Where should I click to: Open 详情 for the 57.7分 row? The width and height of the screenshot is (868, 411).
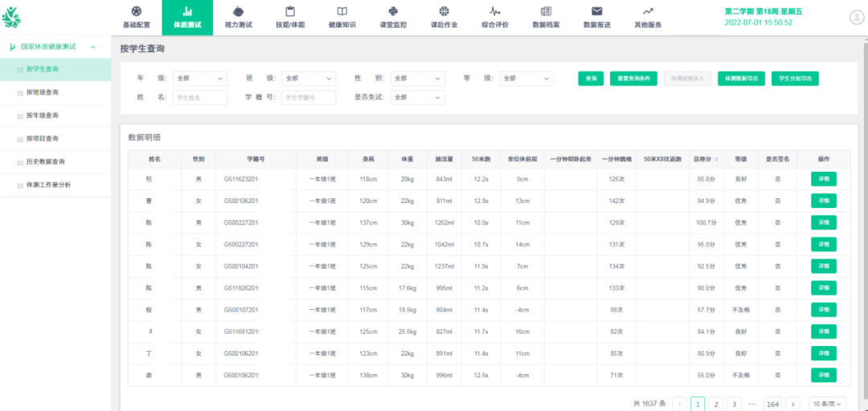pyautogui.click(x=823, y=310)
